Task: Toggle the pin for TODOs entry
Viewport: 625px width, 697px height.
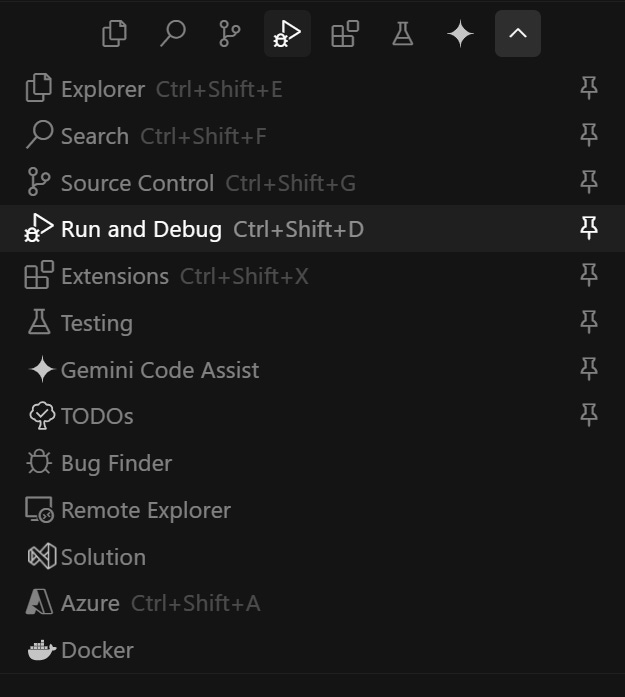Action: (x=589, y=416)
